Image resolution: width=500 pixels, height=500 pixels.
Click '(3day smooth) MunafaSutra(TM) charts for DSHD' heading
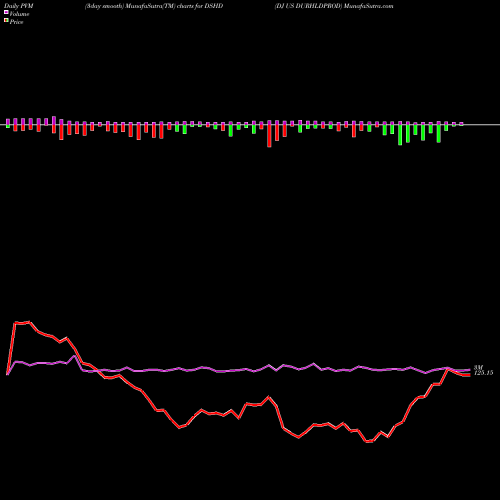click(154, 6)
